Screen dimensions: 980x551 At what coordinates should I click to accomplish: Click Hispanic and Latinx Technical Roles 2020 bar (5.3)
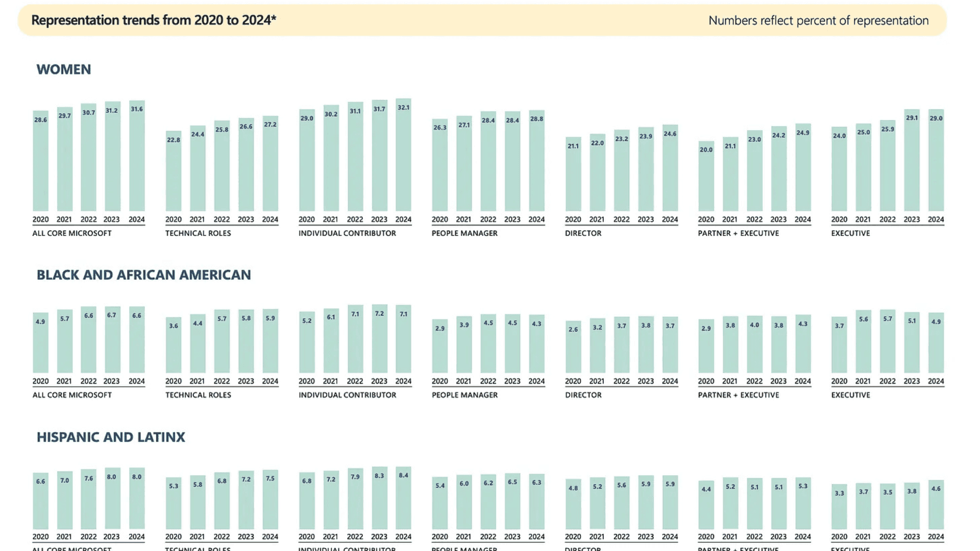(x=174, y=503)
